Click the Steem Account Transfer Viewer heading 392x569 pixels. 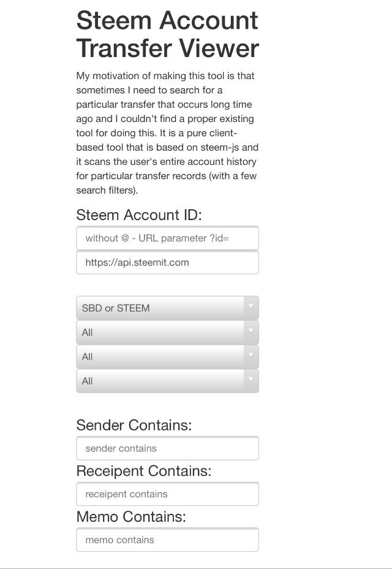click(x=167, y=34)
